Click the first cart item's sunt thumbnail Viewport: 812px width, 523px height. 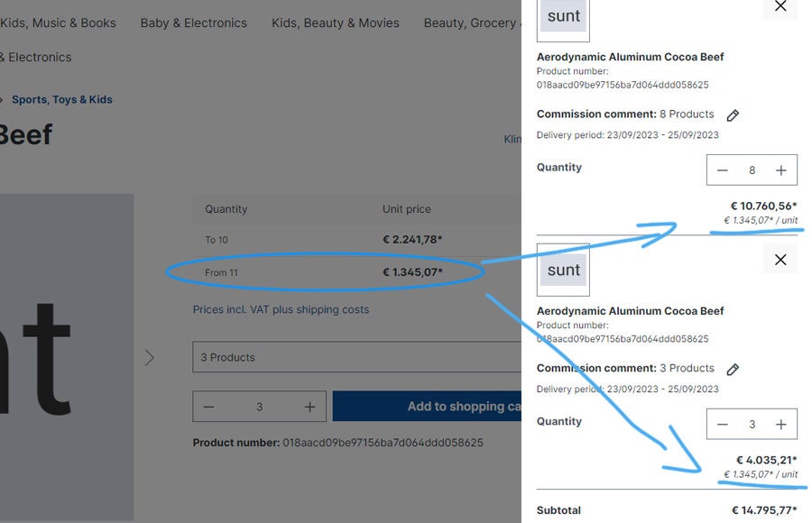pos(563,17)
